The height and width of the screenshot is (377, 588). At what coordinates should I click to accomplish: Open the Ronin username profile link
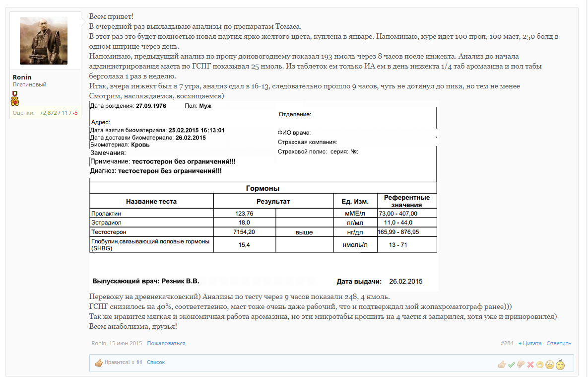[x=22, y=77]
